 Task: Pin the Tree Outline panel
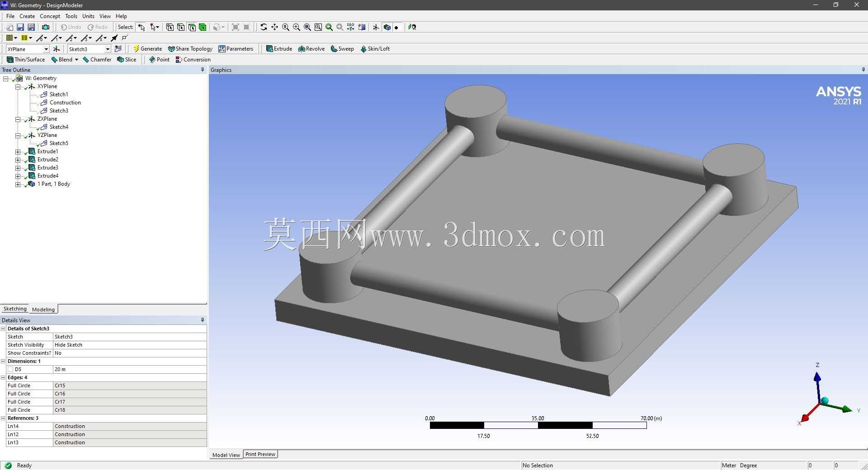[x=203, y=70]
